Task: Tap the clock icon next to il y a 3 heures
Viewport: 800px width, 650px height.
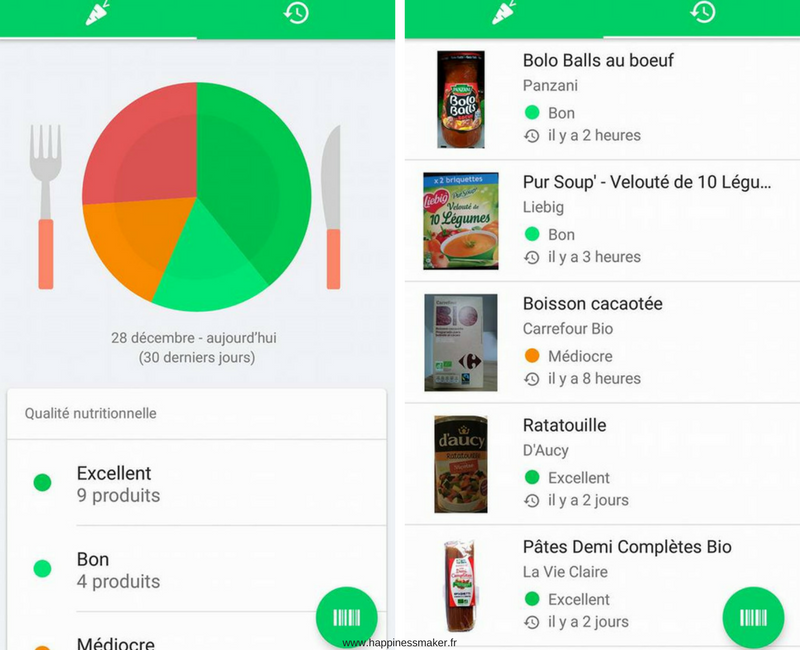Action: point(532,257)
